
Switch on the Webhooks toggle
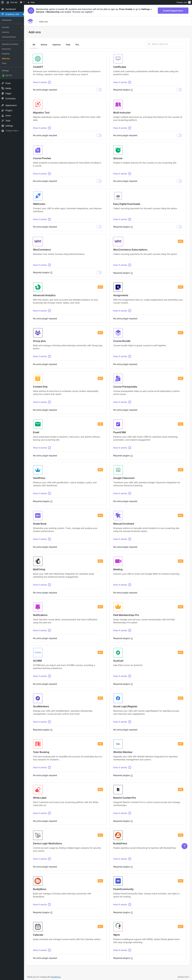coord(99,227)
